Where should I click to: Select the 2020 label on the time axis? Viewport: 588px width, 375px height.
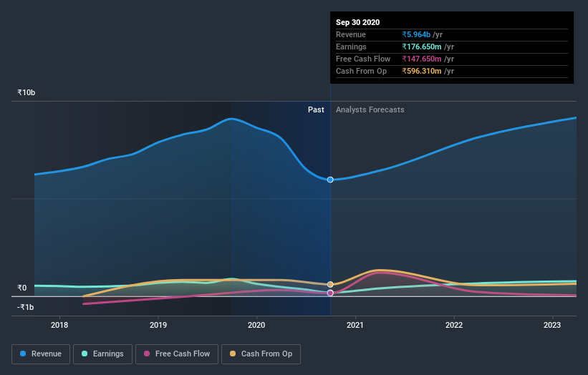click(256, 325)
